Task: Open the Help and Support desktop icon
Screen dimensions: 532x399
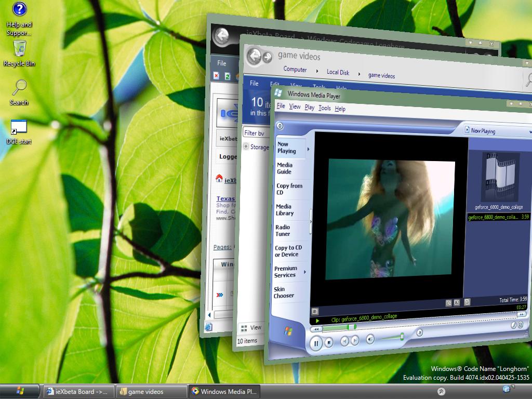Action: coord(19,18)
